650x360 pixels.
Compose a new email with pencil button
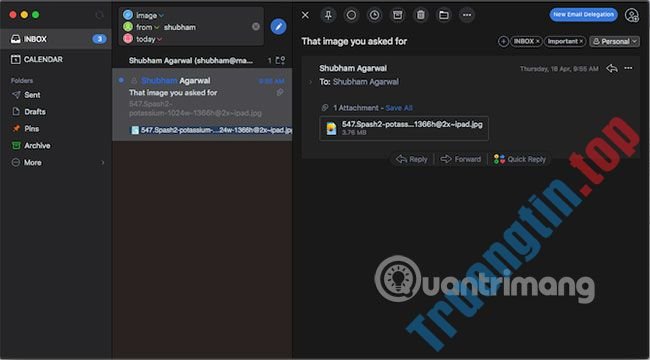[x=279, y=27]
